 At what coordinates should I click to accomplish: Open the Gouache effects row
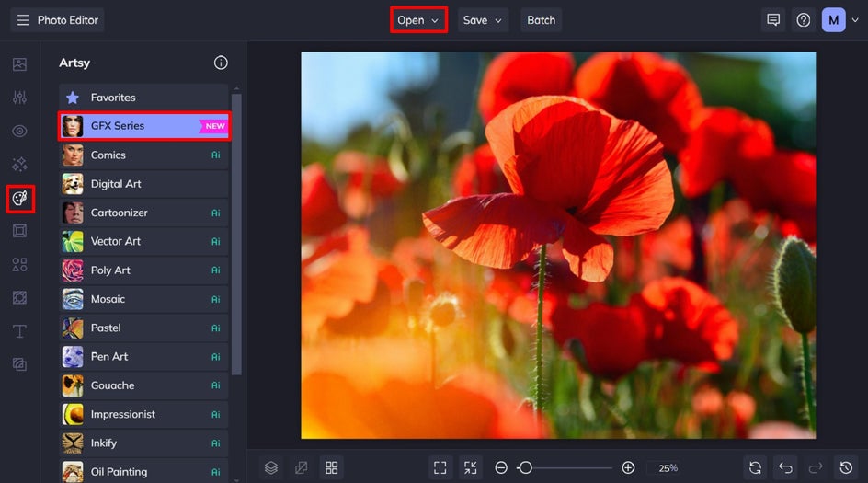[144, 385]
